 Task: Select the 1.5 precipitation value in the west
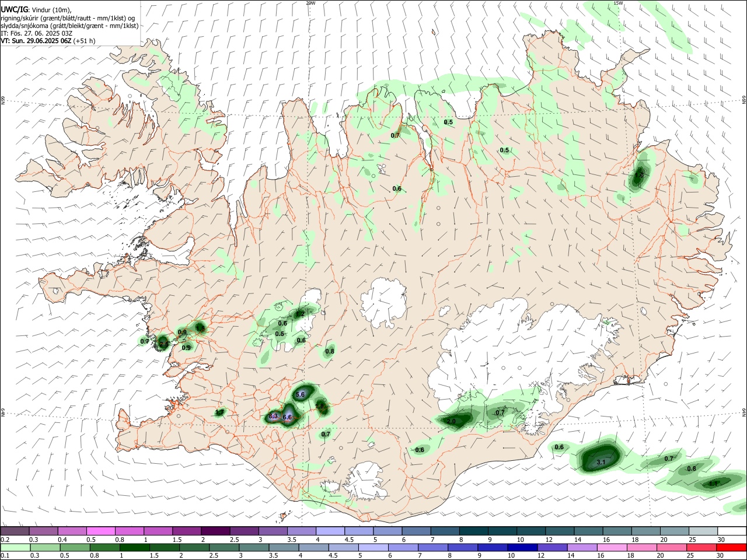point(200,329)
